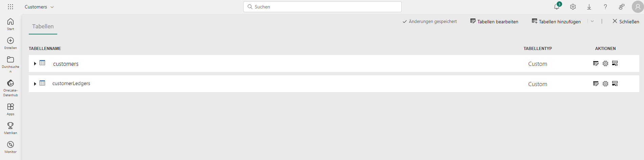Open dropdown arrow next to Tabellen hinzufügen
This screenshot has height=160, width=644.
[x=592, y=21]
